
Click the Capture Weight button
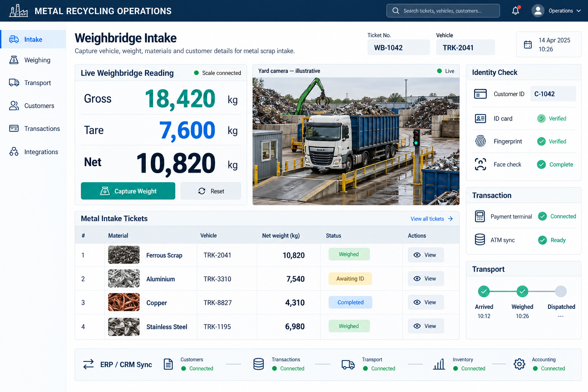pyautogui.click(x=128, y=191)
